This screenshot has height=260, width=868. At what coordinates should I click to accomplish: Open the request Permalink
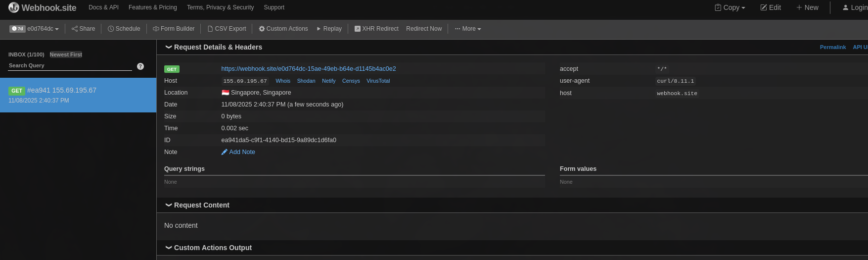click(x=833, y=47)
